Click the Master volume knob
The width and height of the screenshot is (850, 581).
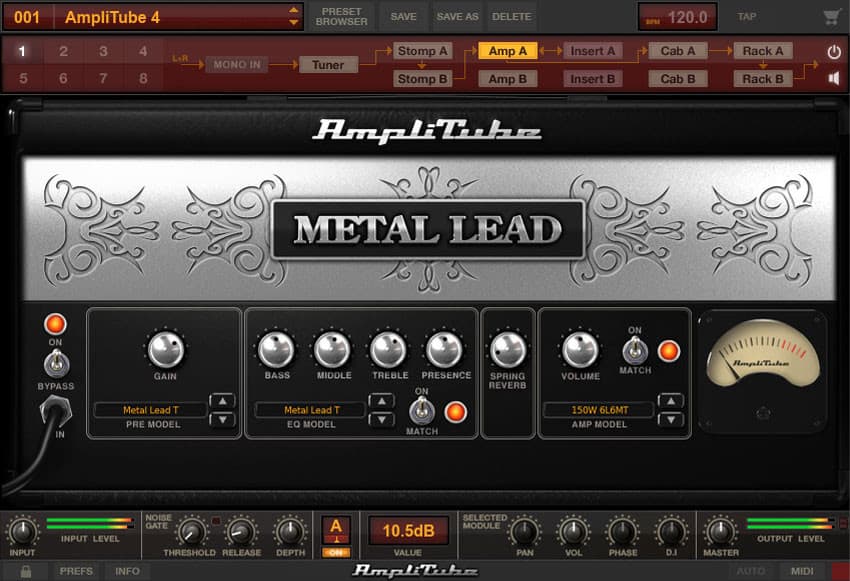pyautogui.click(x=720, y=531)
